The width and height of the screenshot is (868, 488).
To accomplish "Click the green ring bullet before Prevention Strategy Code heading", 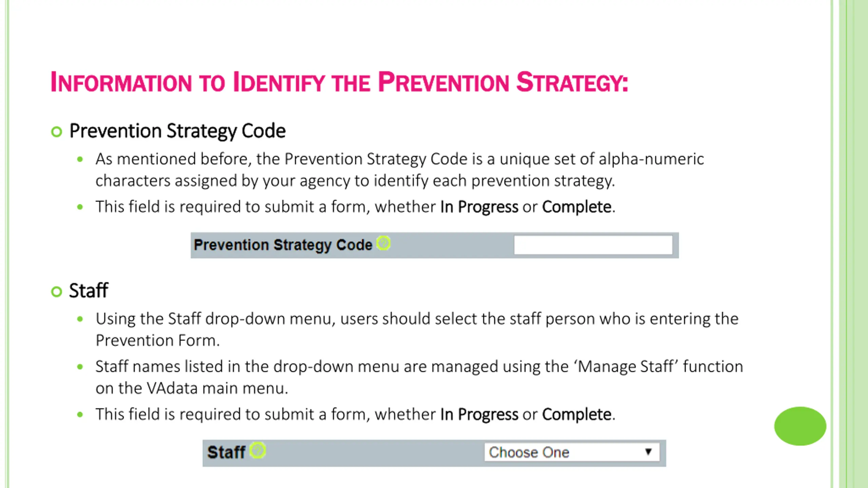I will tap(57, 131).
